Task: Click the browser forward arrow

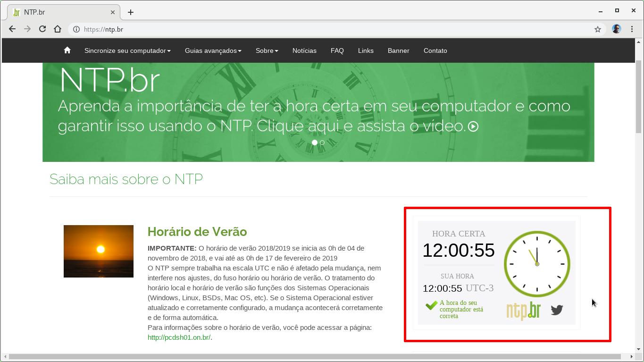Action: [27, 29]
